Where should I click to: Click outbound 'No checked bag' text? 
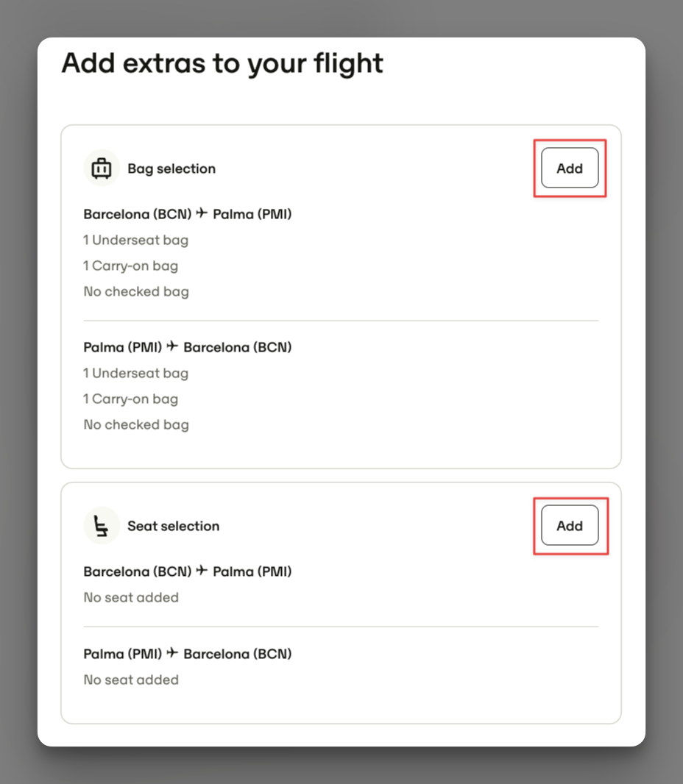pyautogui.click(x=136, y=291)
